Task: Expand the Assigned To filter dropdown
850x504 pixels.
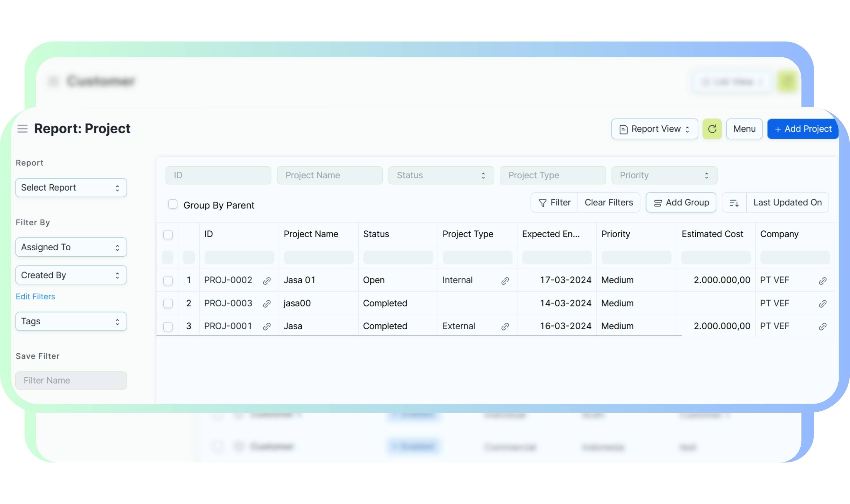Action: coord(71,247)
